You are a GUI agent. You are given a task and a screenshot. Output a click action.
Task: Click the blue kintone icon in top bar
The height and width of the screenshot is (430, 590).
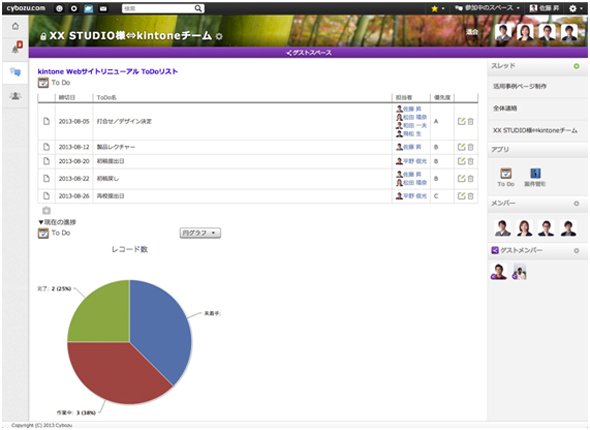click(88, 9)
